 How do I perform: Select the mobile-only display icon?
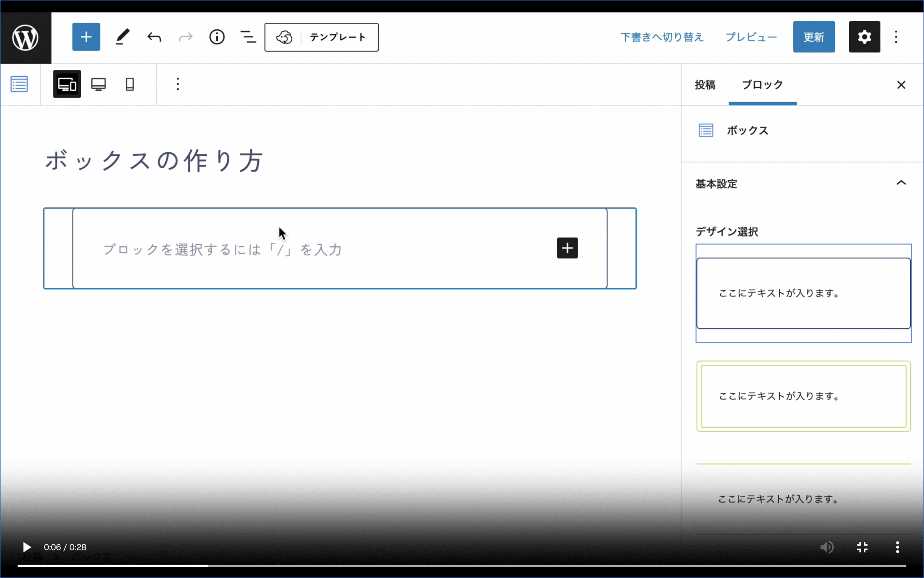(x=130, y=84)
